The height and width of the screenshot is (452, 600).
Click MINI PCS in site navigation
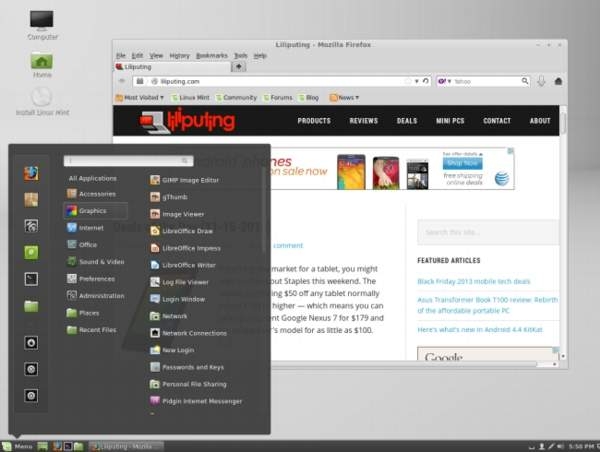450,121
